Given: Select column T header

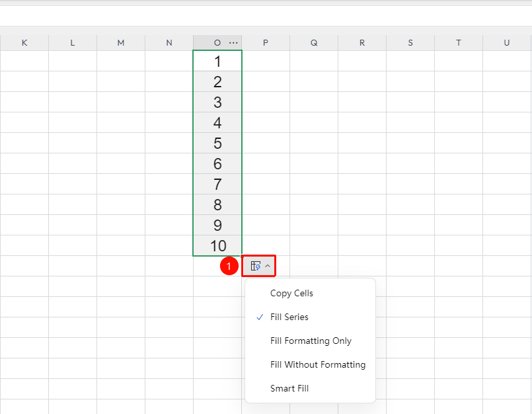Looking at the screenshot, I should tap(459, 43).
